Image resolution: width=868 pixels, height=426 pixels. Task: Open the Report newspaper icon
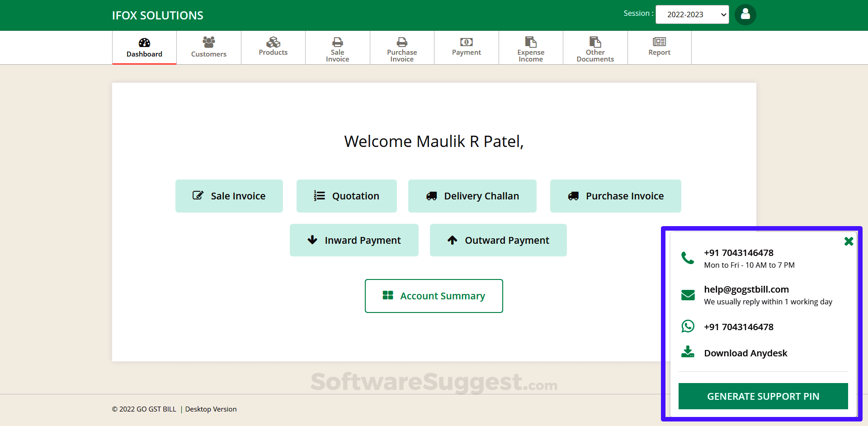pyautogui.click(x=659, y=41)
